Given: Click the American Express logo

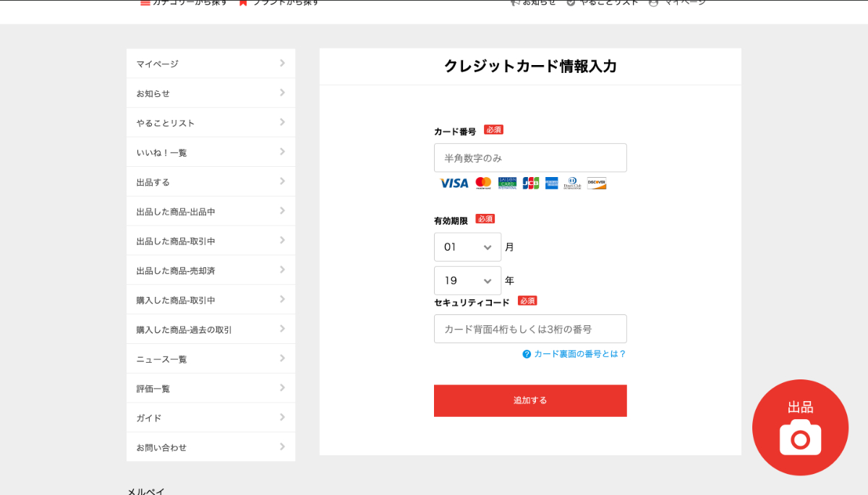Looking at the screenshot, I should 552,184.
